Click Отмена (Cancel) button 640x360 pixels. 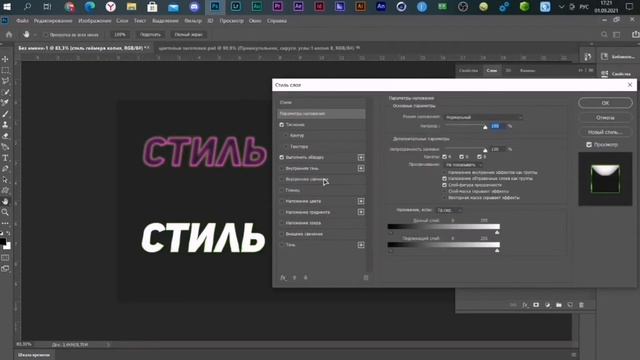point(605,118)
